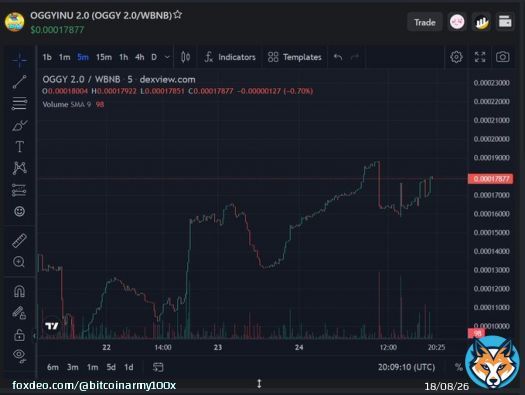525x395 pixels.
Task: Toggle hide all drawings eye icon
Action: click(19, 356)
